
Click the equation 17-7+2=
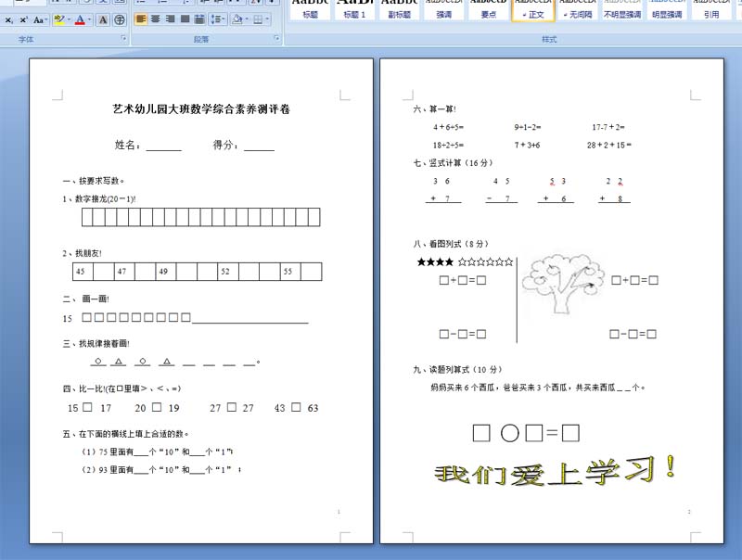[608, 127]
